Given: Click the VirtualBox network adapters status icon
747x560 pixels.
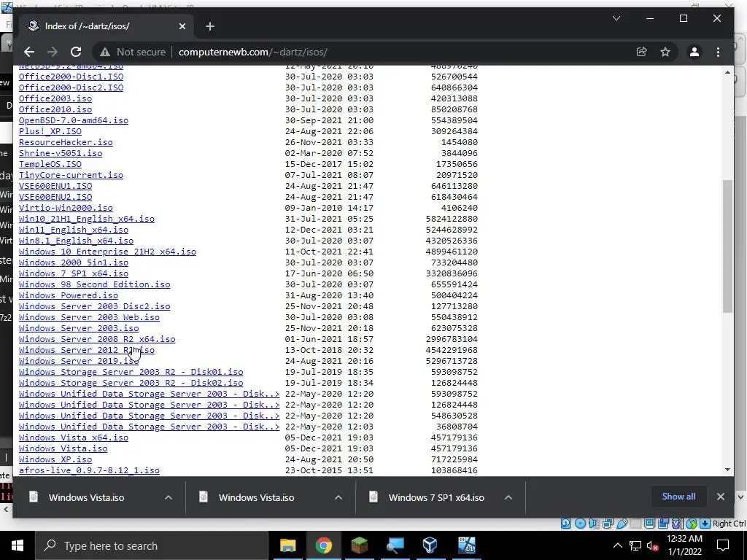Looking at the screenshot, I should click(608, 524).
